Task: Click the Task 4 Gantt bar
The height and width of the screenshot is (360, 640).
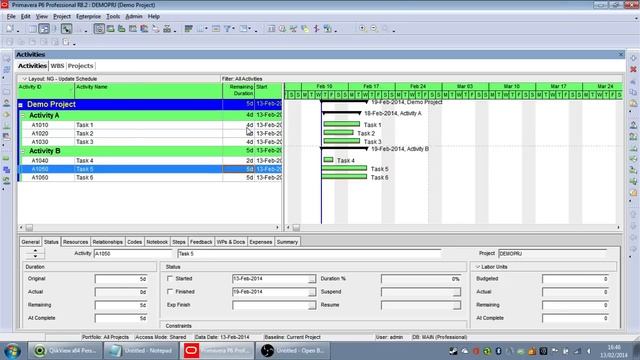Action: 328,160
